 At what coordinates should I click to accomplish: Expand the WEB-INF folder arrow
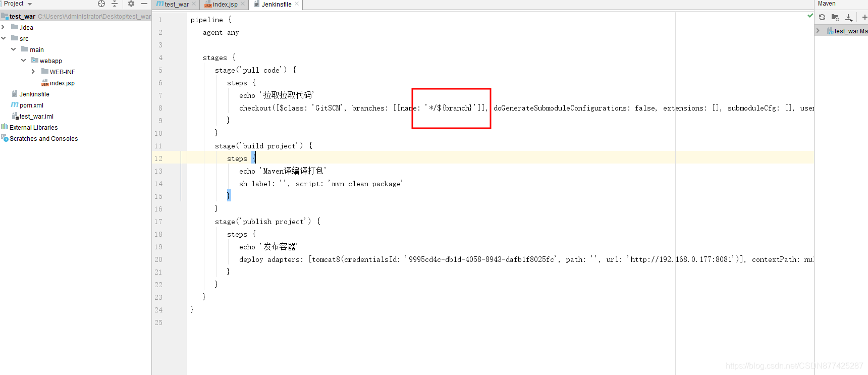pos(34,72)
